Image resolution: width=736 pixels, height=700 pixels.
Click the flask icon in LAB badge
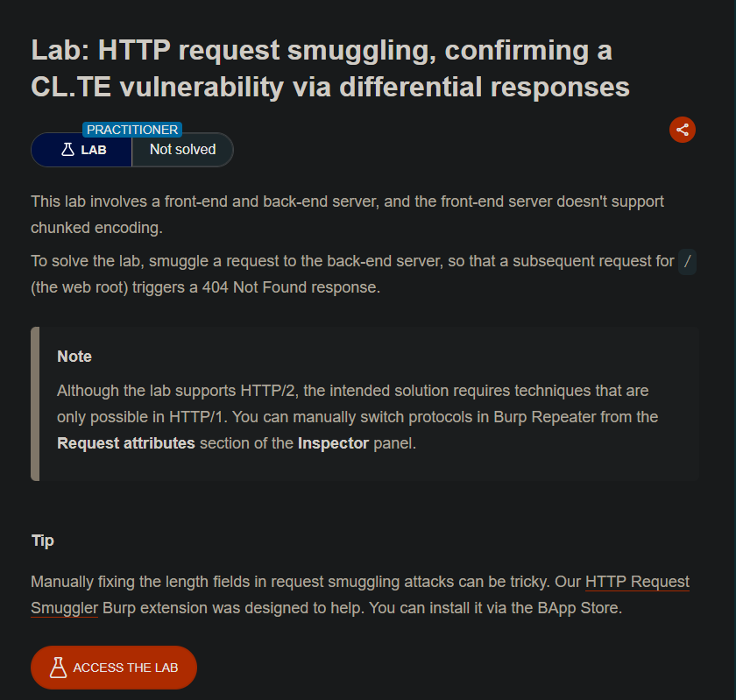tap(67, 150)
